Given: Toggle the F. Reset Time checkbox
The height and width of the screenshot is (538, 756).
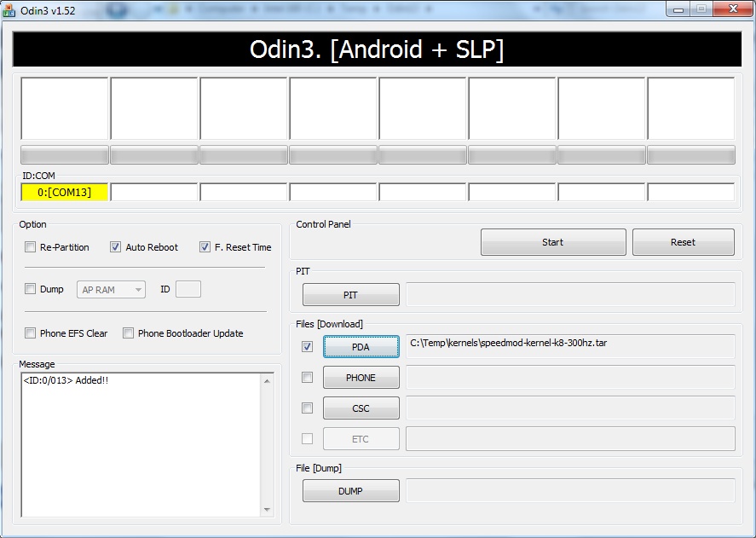Looking at the screenshot, I should [x=205, y=247].
